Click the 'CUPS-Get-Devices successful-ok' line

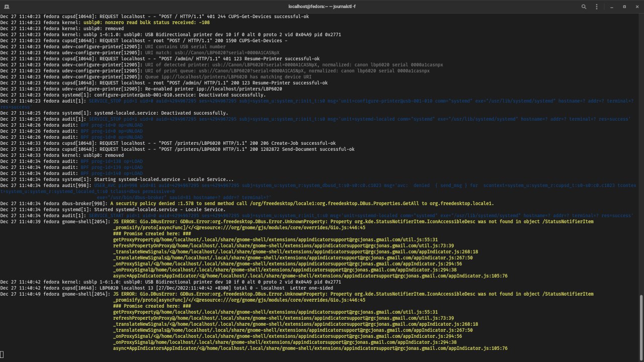[x=154, y=17]
